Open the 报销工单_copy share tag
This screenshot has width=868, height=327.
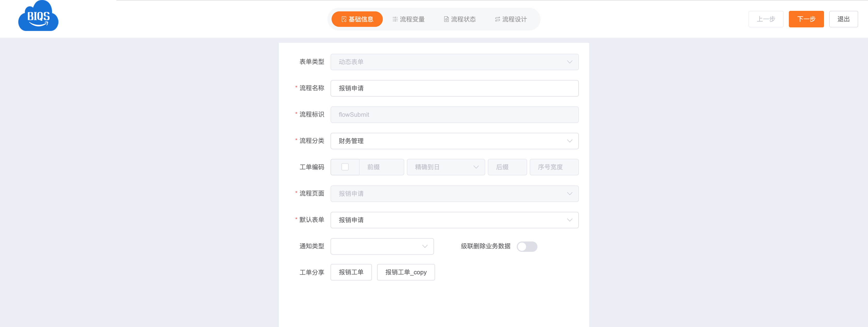click(x=406, y=272)
